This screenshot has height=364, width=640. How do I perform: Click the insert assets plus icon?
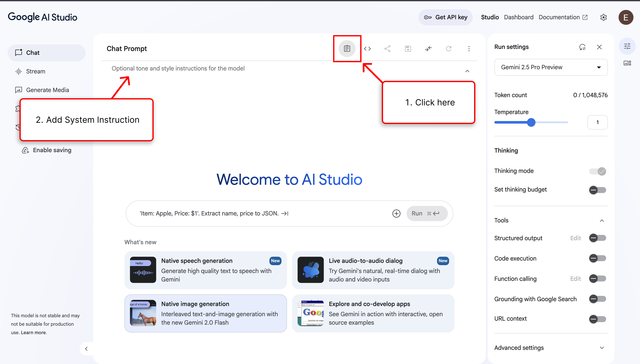click(x=396, y=213)
